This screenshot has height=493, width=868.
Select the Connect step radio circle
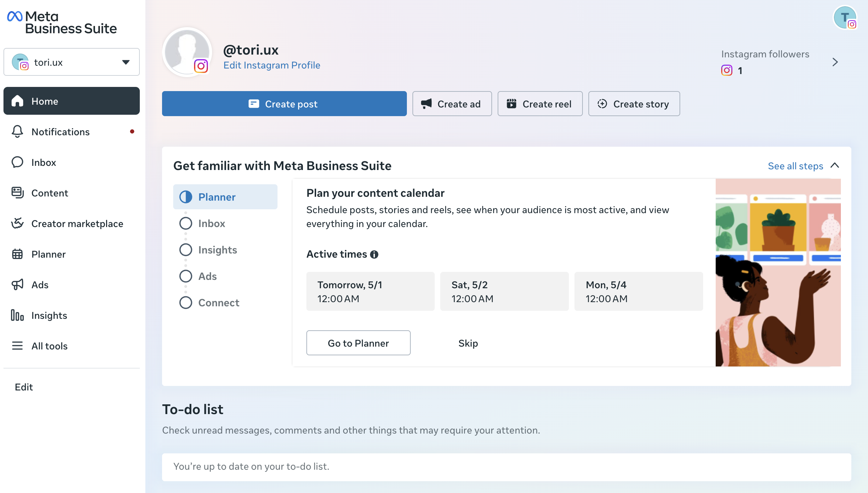[186, 303]
